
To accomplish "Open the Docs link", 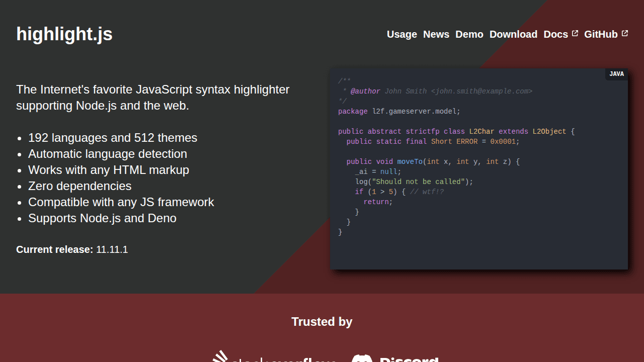I will pyautogui.click(x=556, y=34).
